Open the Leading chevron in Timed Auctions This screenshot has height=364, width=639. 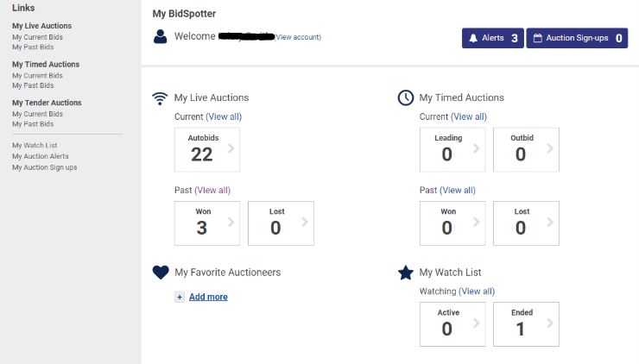click(x=477, y=148)
